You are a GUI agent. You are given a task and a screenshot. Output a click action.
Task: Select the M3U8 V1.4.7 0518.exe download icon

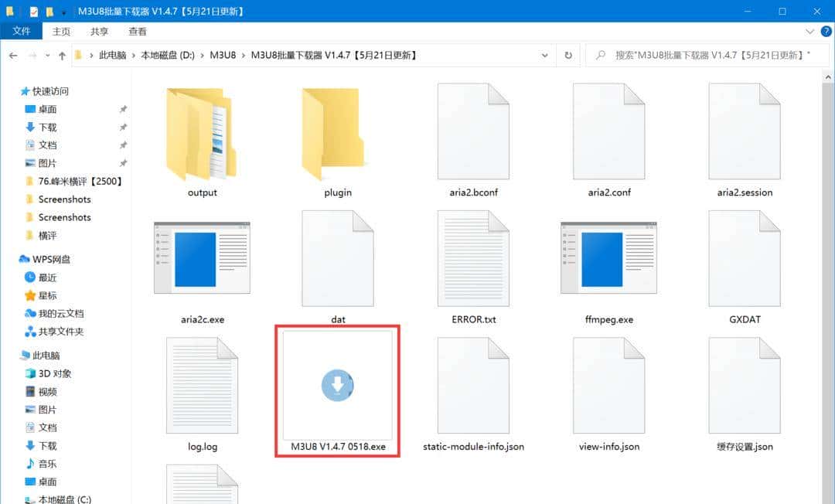(x=338, y=385)
